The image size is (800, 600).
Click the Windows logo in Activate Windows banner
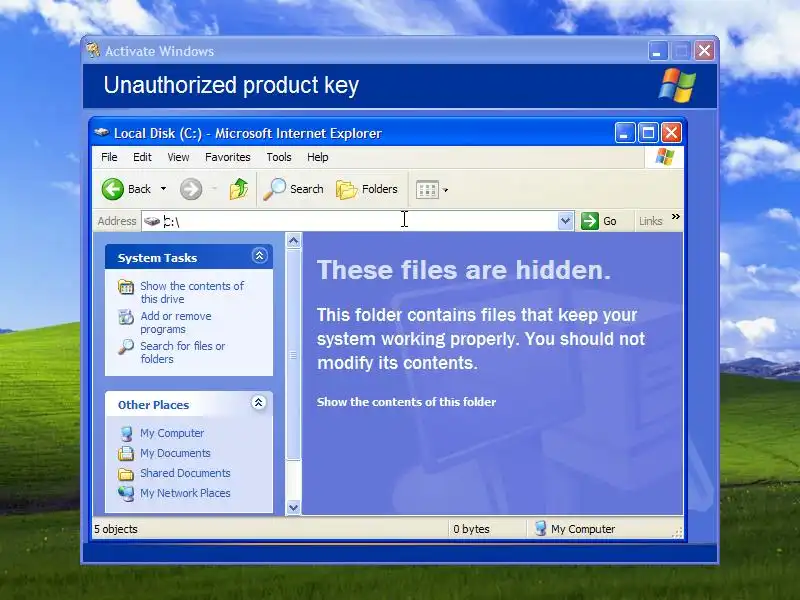pyautogui.click(x=677, y=85)
